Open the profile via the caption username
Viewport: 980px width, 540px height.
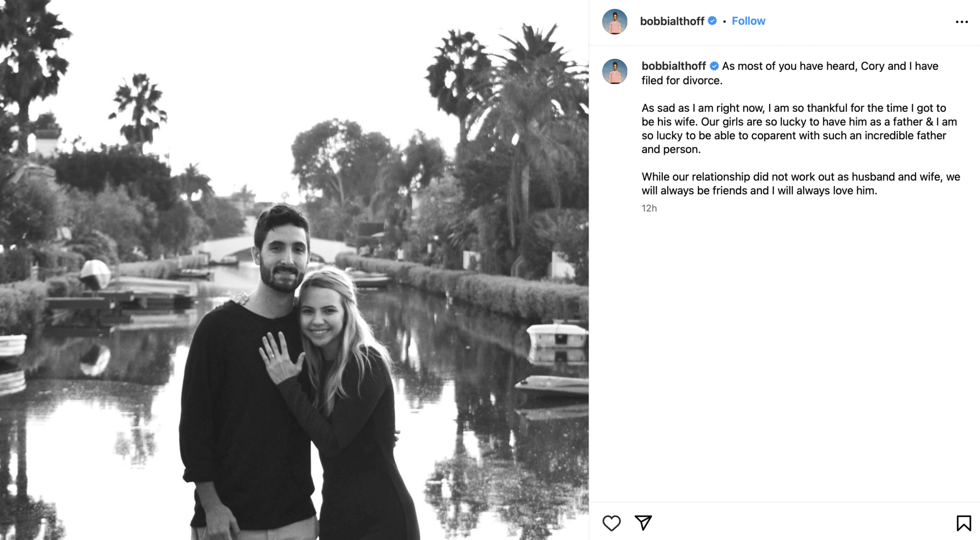click(x=672, y=66)
